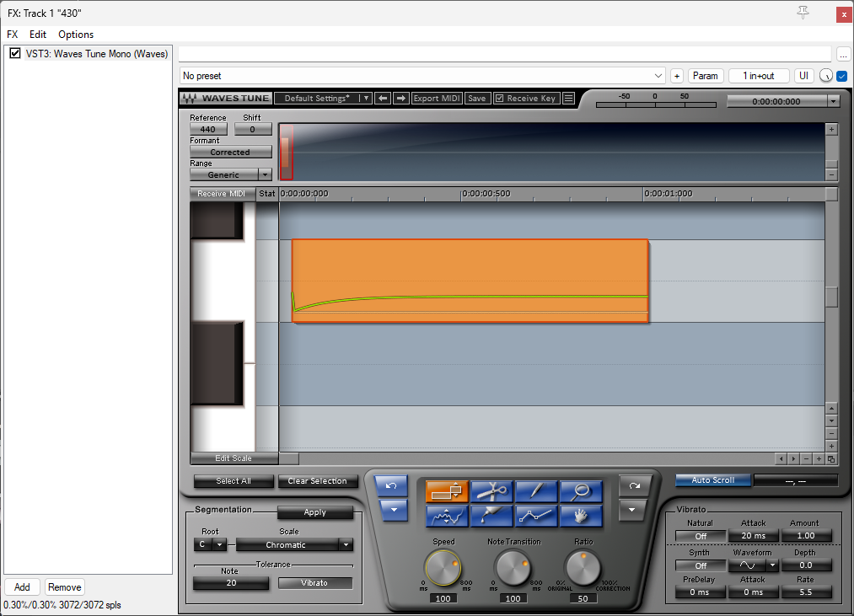Open the redo history dropdown arrow
The image size is (854, 616).
[631, 511]
